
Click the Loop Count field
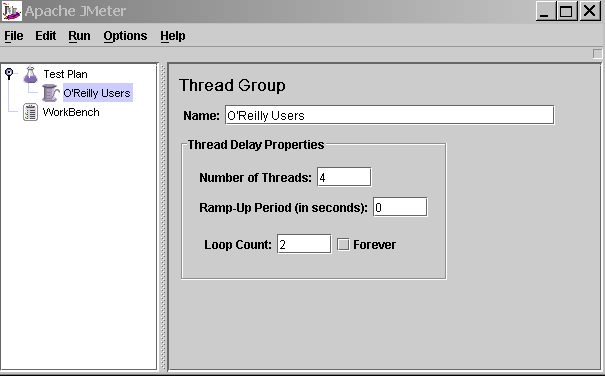(x=304, y=244)
